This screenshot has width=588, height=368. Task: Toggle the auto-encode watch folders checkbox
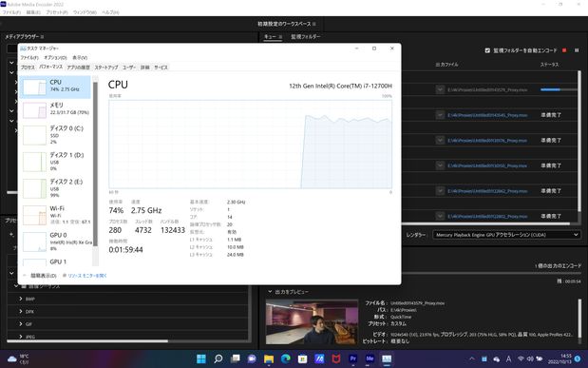(x=487, y=50)
